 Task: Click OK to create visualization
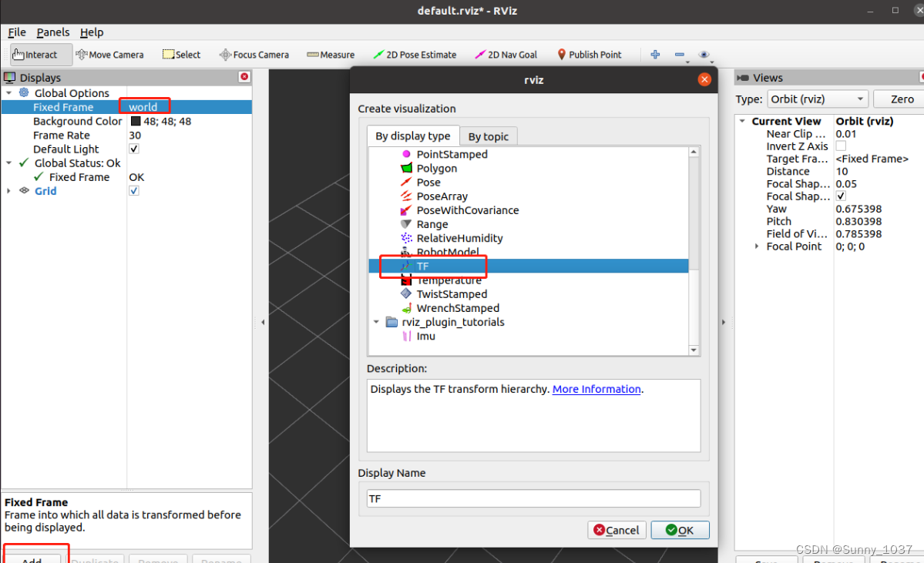pos(680,530)
